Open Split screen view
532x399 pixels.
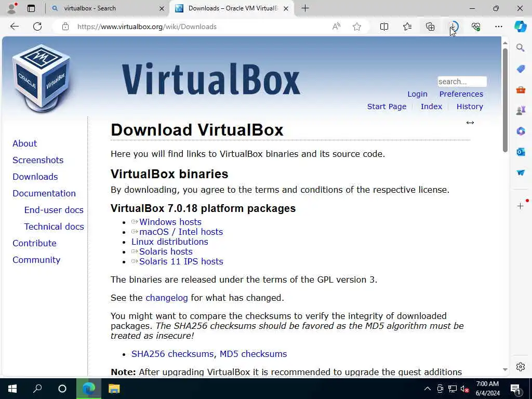point(384,26)
